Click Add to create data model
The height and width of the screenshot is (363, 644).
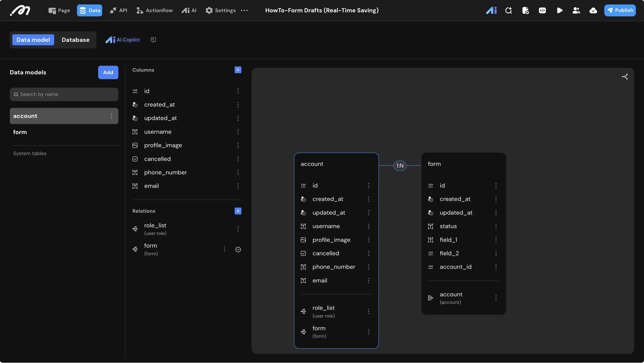[x=108, y=72]
